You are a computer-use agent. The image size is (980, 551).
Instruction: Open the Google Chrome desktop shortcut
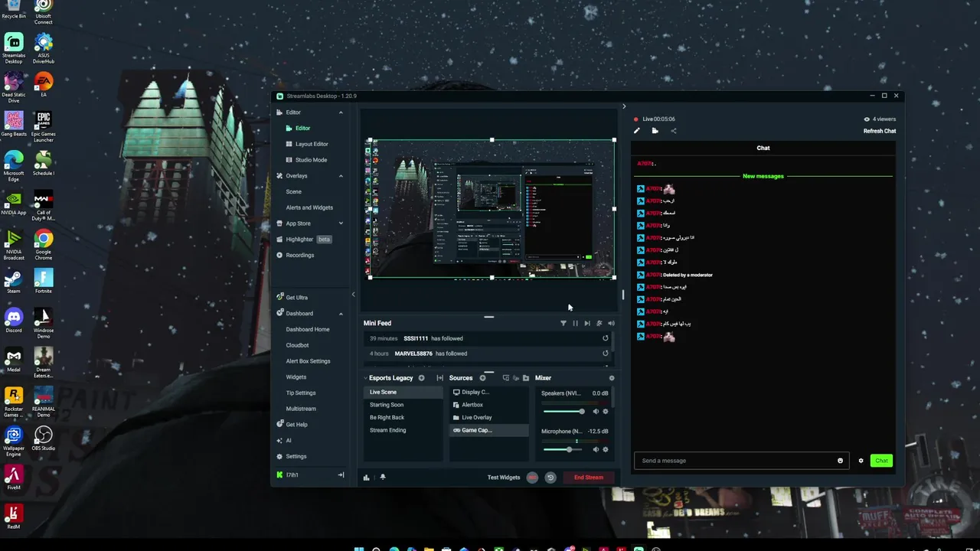coord(43,242)
